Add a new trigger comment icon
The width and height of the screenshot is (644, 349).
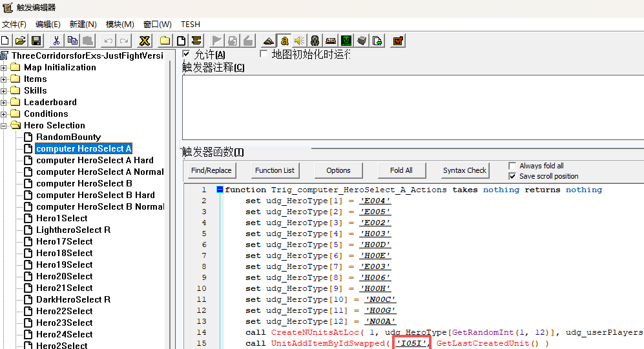[196, 41]
